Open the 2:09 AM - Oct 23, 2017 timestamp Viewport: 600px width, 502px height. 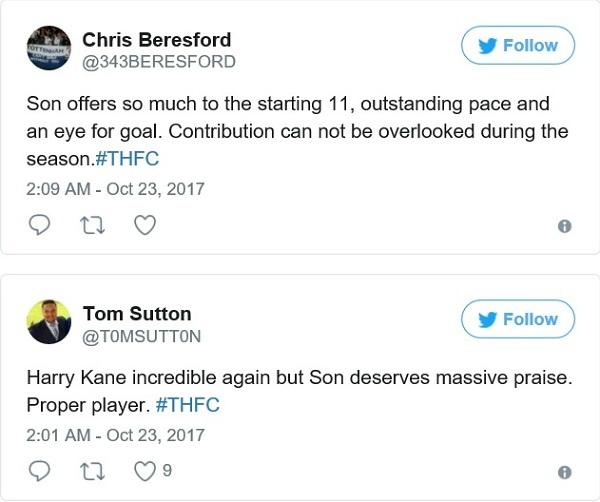pos(115,188)
